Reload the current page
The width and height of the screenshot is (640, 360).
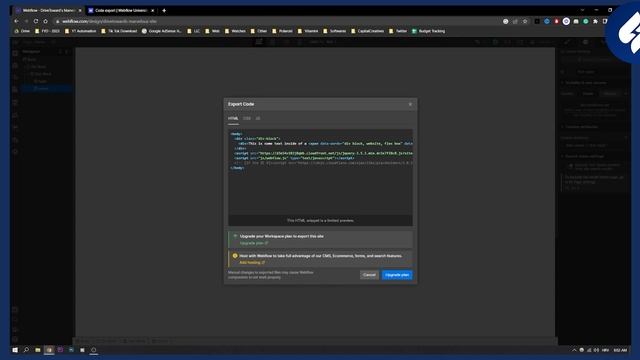click(x=36, y=21)
